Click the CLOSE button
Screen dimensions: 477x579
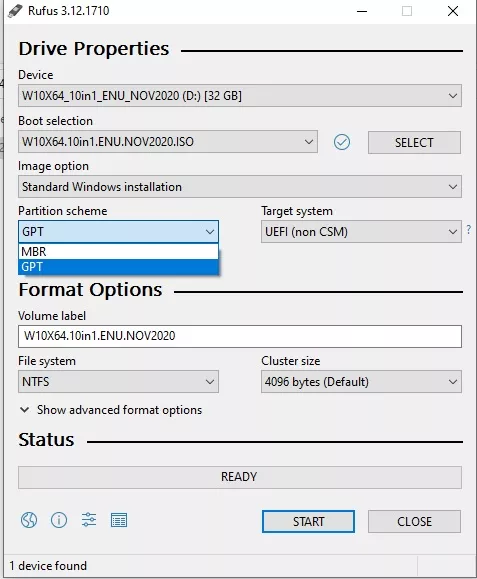tap(414, 522)
